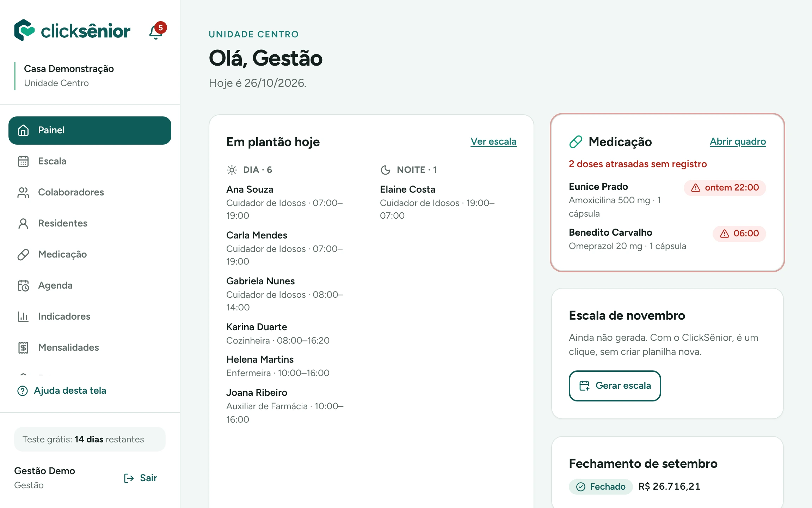
Task: Click the sun icon beside DIA · 6
Action: pos(232,170)
